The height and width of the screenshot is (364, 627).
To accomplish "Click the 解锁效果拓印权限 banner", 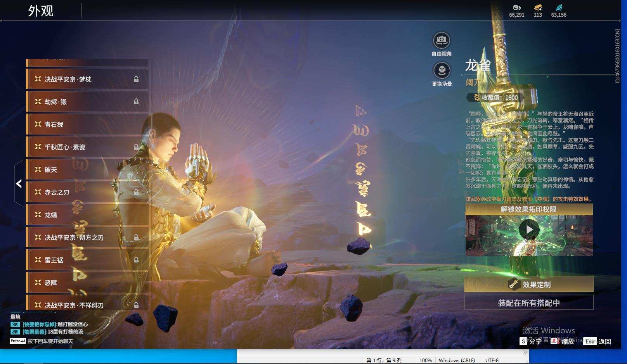I will tap(529, 209).
